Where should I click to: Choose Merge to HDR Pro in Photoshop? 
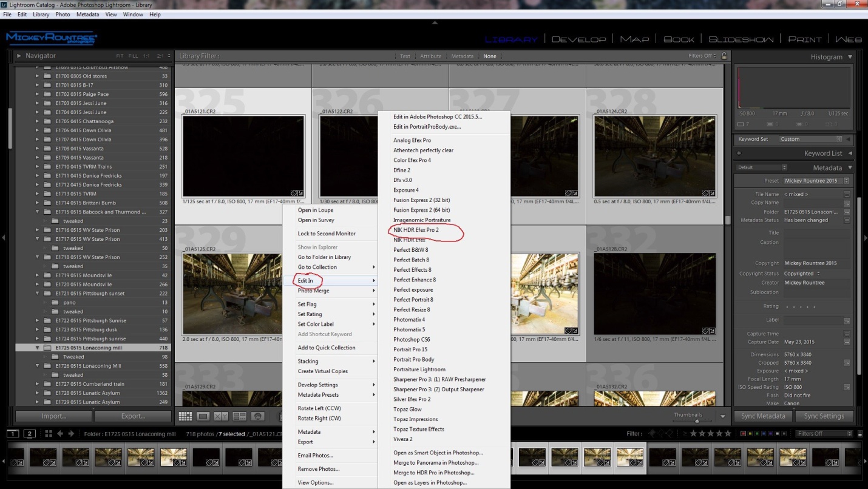click(434, 473)
